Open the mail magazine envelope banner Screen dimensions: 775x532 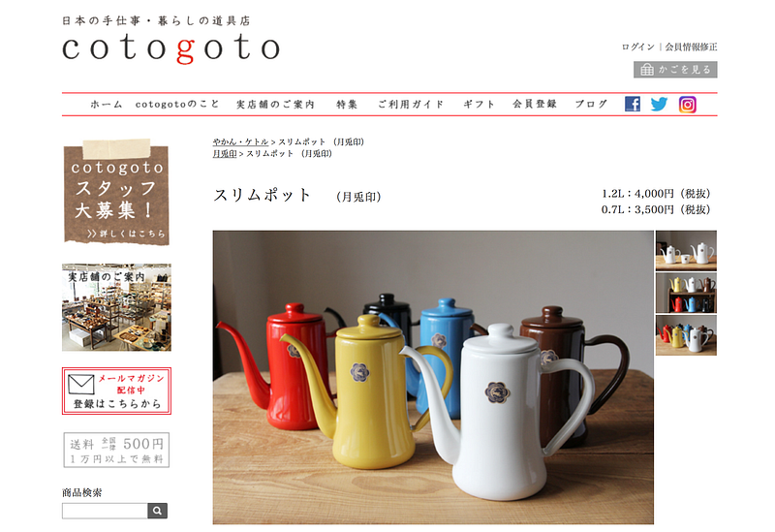116,391
